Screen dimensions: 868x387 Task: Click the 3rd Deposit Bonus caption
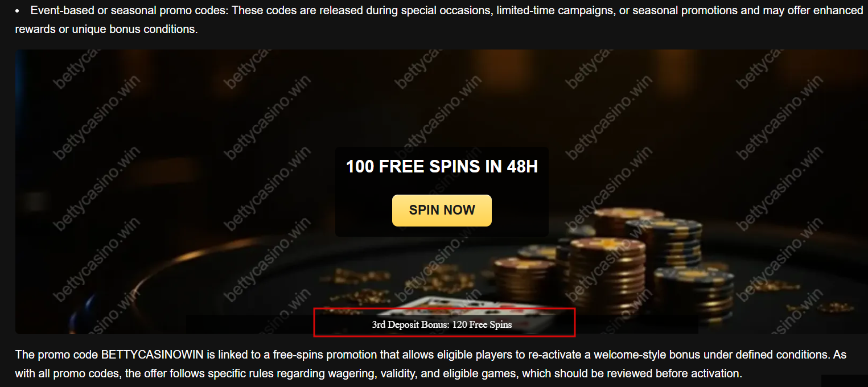(442, 325)
